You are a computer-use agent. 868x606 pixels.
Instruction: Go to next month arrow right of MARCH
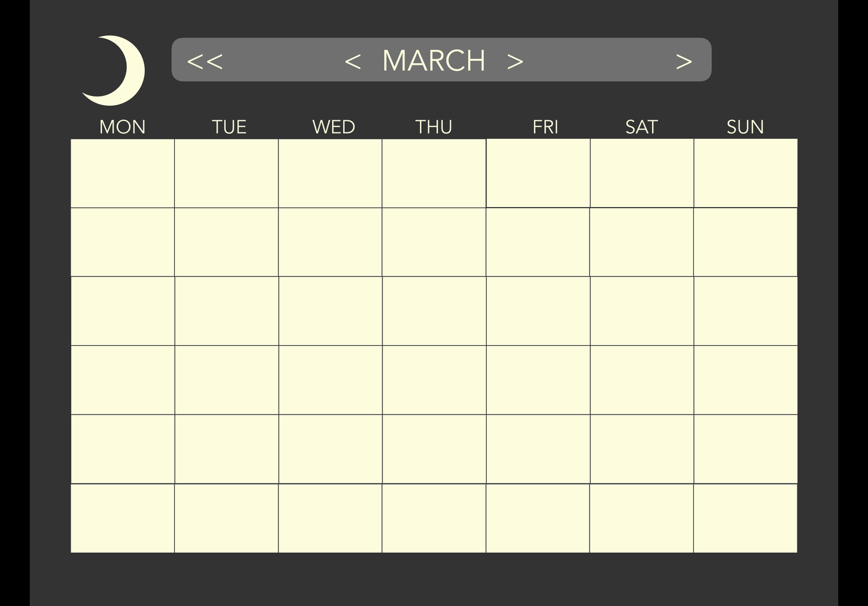coord(515,61)
